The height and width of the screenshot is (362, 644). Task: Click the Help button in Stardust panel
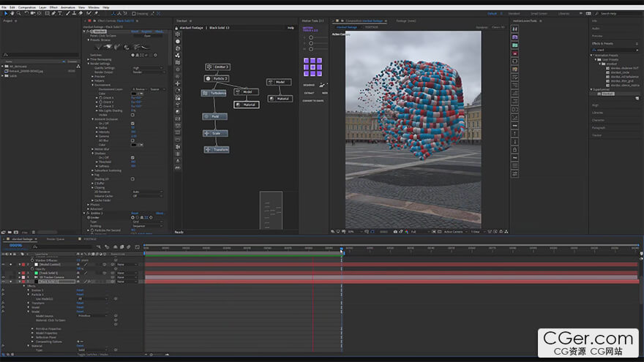[291, 28]
